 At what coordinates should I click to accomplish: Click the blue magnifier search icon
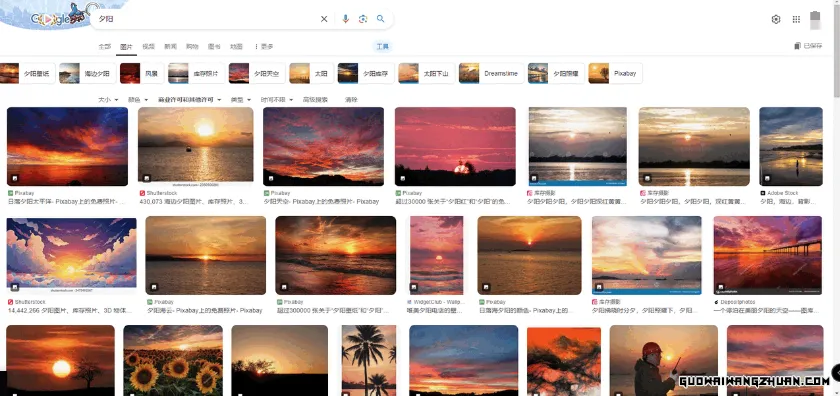tap(380, 19)
